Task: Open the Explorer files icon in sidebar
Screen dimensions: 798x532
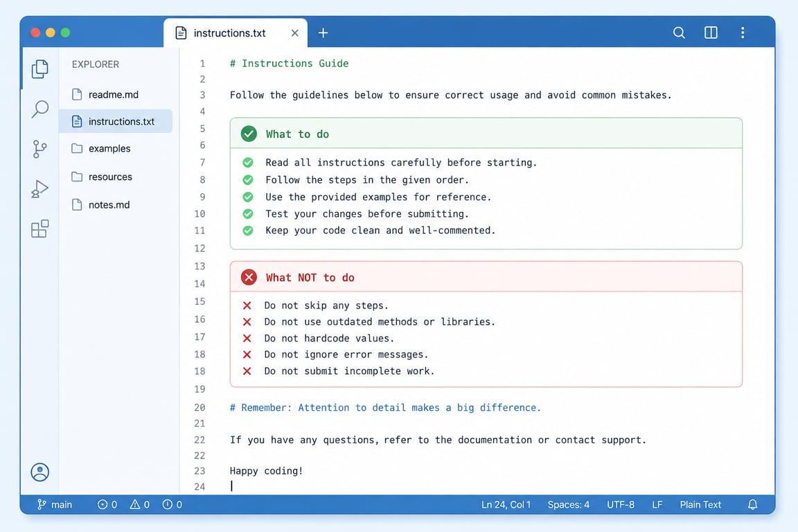Action: (x=39, y=69)
